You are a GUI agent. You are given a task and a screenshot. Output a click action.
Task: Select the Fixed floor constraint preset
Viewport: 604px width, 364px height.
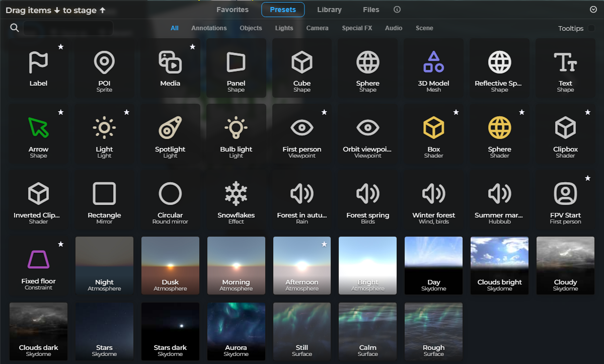(x=38, y=266)
